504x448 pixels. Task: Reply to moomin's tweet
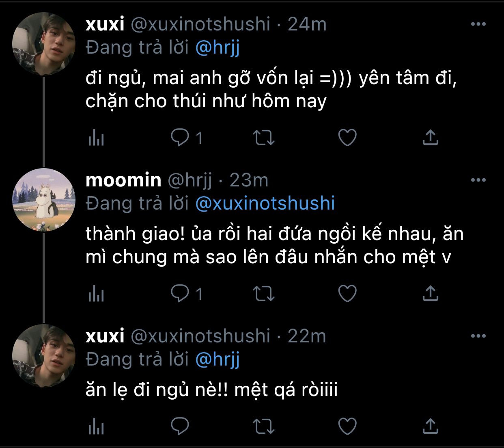tap(180, 293)
